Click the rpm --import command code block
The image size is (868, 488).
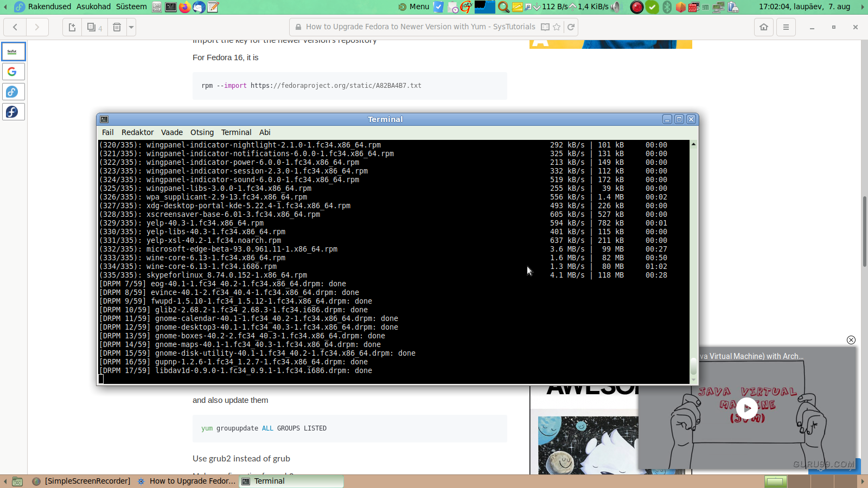[x=350, y=86]
